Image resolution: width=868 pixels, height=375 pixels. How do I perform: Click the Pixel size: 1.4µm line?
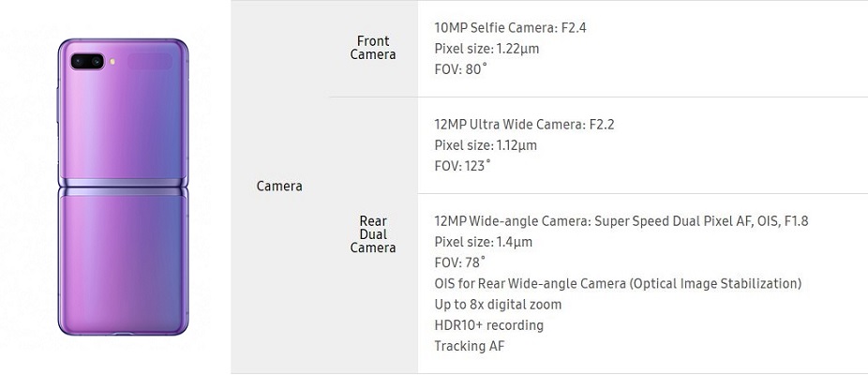pos(484,242)
